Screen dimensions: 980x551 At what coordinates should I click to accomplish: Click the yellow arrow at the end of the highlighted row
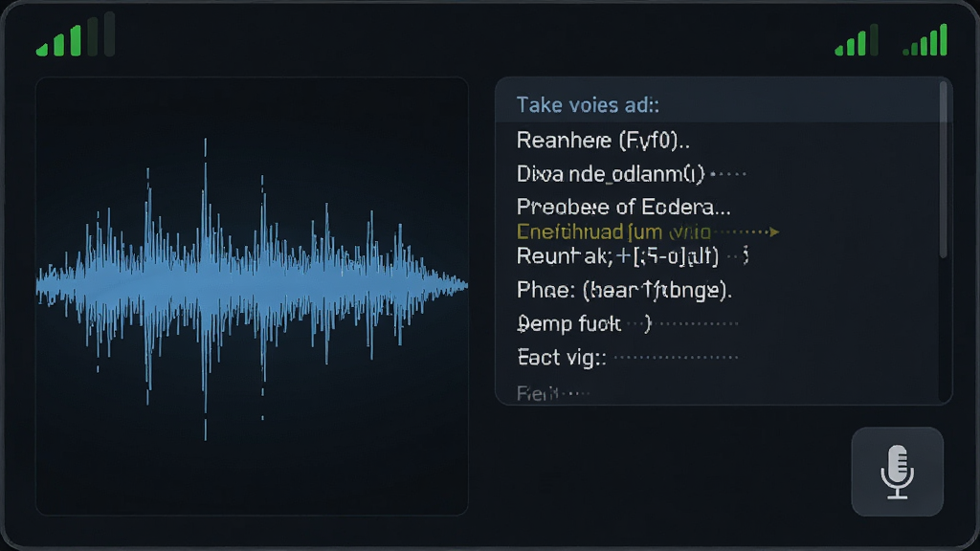tap(775, 231)
